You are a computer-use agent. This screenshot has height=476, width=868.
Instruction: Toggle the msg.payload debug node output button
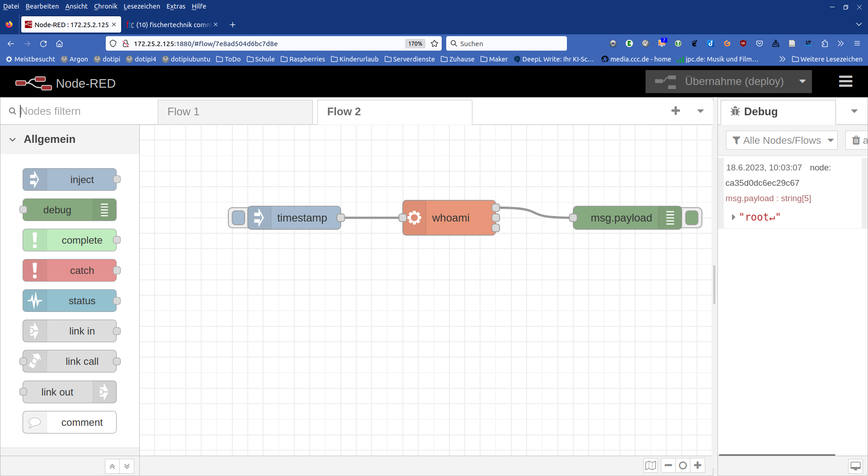coord(692,218)
